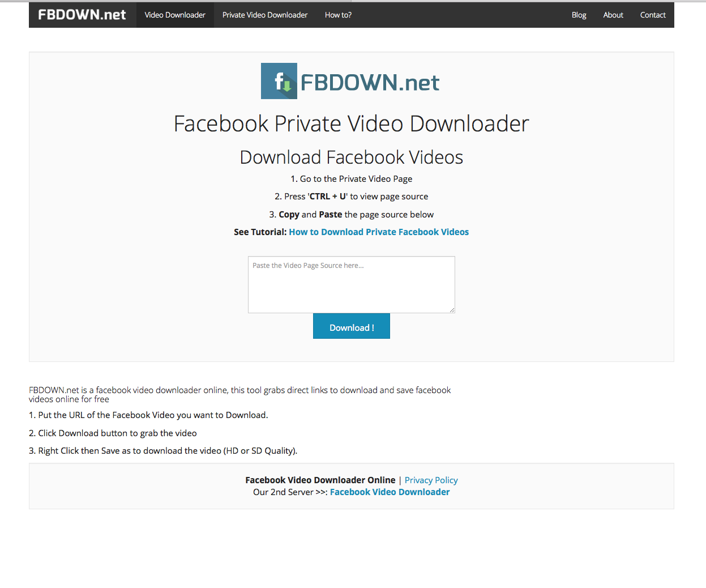Click the Download Facebook Videos subheading
The width and height of the screenshot is (706, 588).
(352, 157)
